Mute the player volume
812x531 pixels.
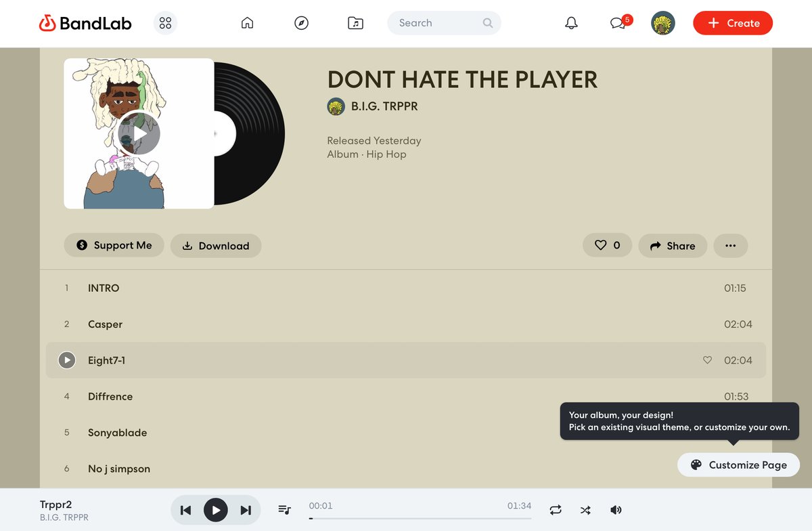tap(616, 509)
